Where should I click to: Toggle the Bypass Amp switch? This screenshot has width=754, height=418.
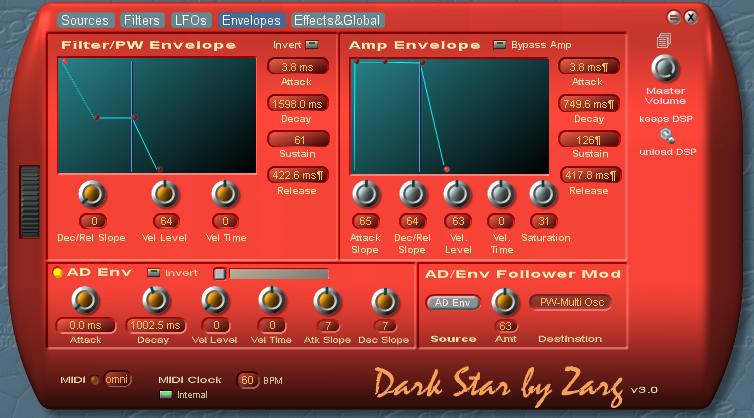500,45
